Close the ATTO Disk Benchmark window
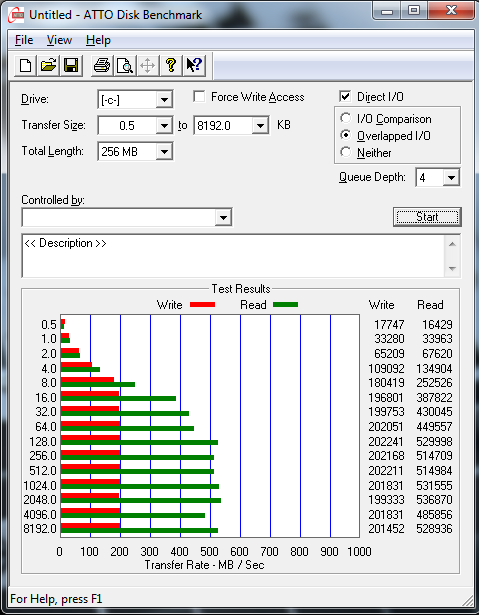The height and width of the screenshot is (615, 479). click(x=450, y=11)
